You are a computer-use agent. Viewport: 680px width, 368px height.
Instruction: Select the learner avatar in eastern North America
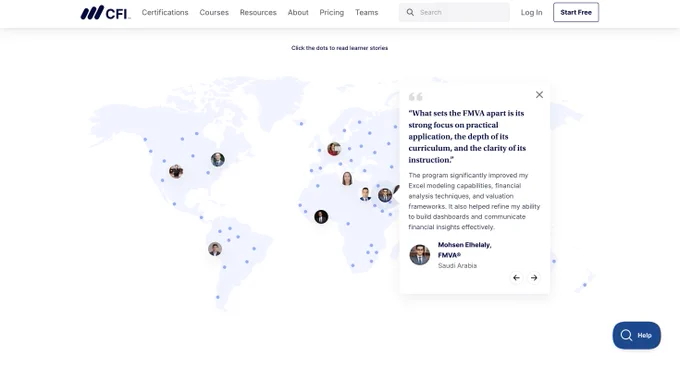coord(218,159)
